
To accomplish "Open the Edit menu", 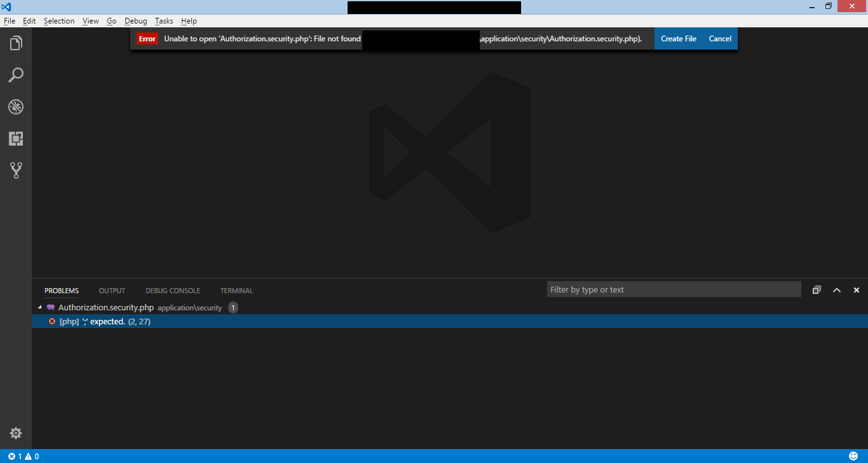I will pos(29,21).
